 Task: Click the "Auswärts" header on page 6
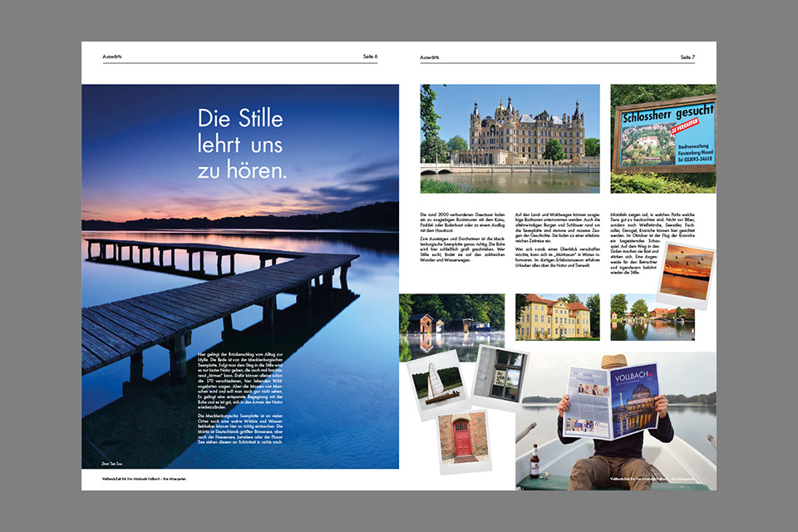click(112, 57)
